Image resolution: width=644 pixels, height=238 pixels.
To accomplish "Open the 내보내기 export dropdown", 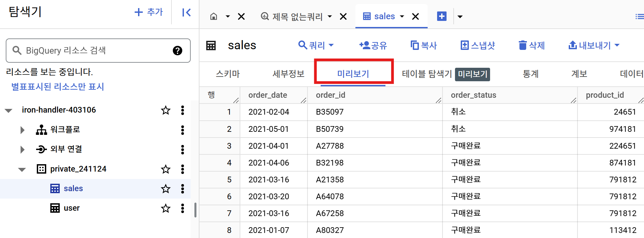I will click(594, 45).
